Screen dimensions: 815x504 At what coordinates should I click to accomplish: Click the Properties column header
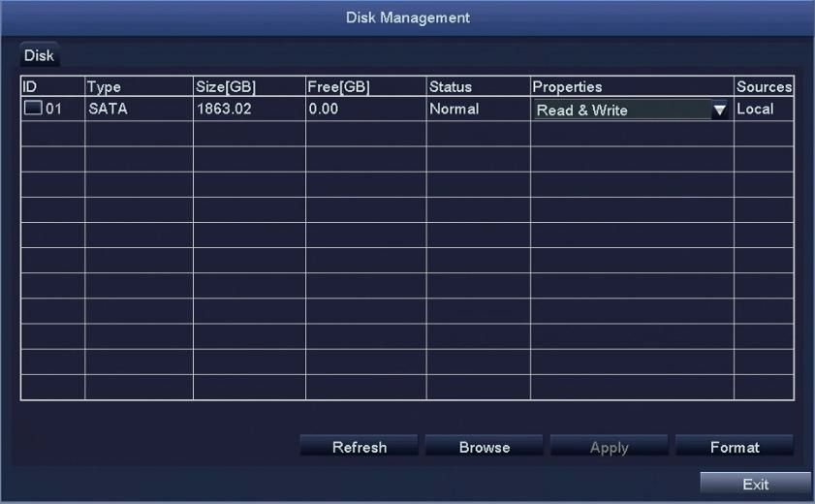[631, 87]
